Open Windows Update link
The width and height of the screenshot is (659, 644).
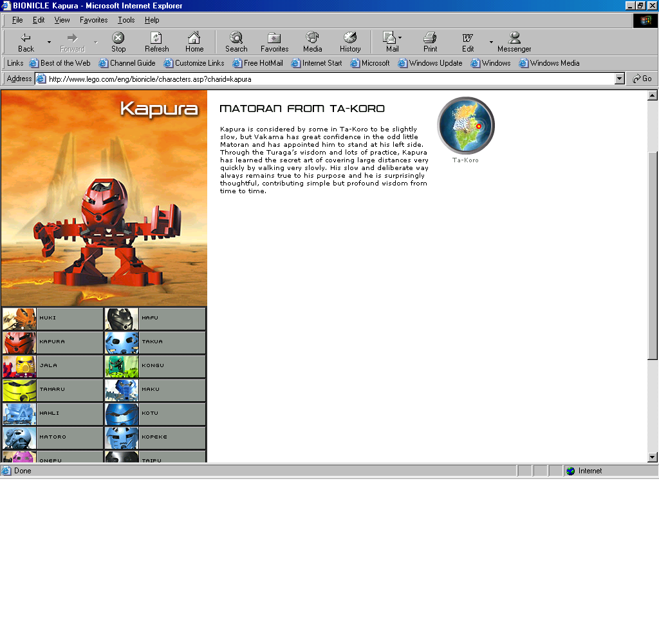tap(431, 63)
